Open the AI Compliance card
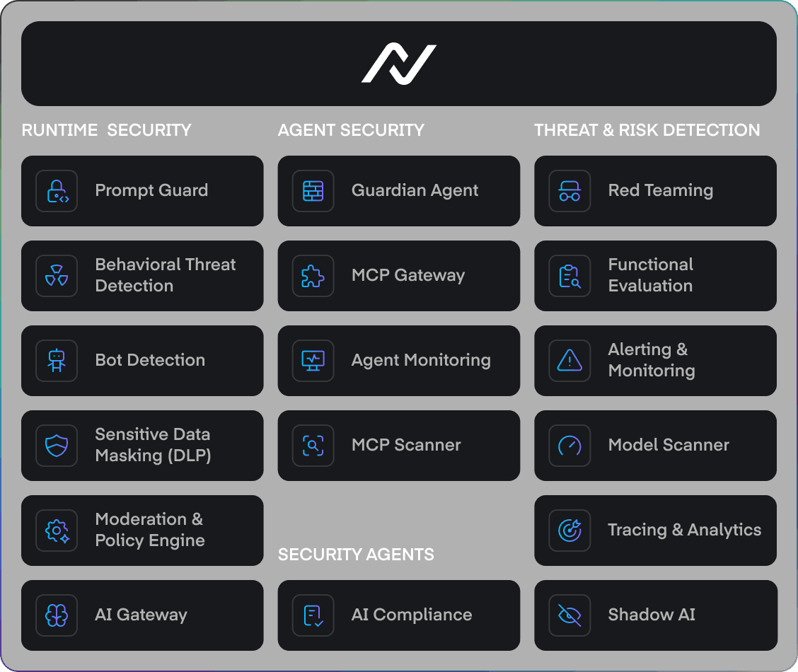The height and width of the screenshot is (672, 798). [x=398, y=615]
